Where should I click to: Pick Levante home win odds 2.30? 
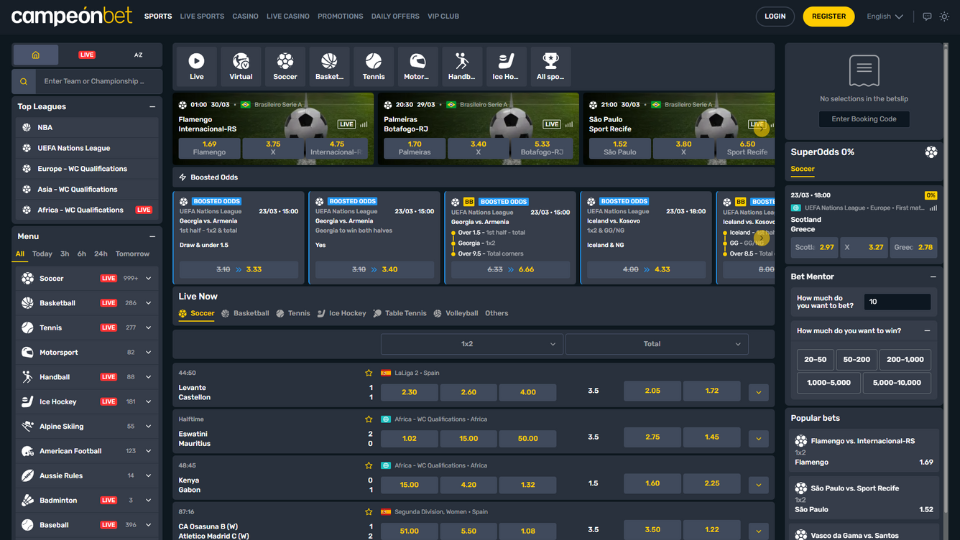coord(409,392)
